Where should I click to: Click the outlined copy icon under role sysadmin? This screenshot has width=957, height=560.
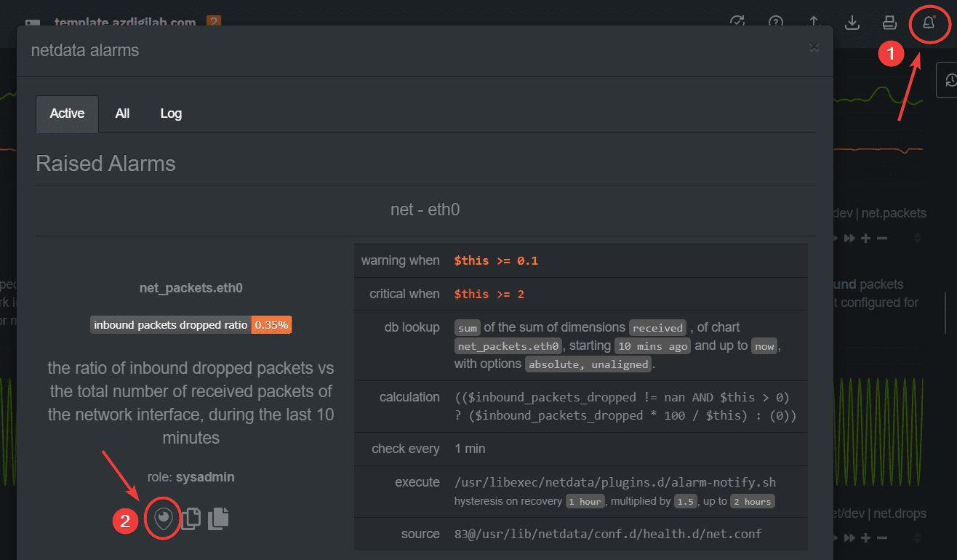pyautogui.click(x=191, y=518)
